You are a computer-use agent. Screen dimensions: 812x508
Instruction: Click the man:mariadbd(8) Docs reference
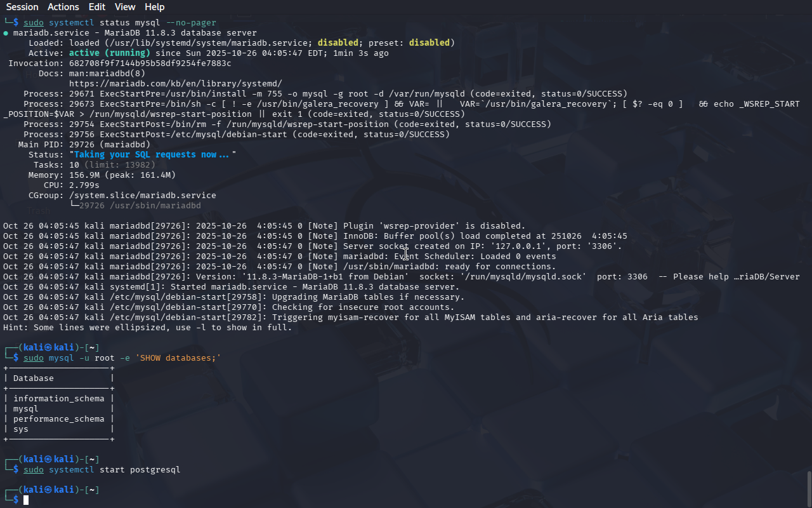click(x=107, y=74)
